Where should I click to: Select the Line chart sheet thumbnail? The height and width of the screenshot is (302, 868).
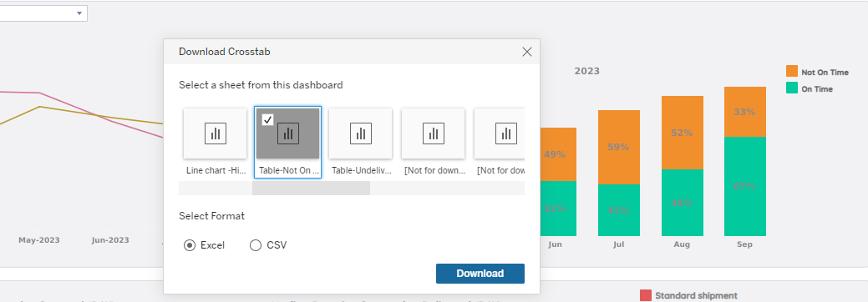point(216,133)
